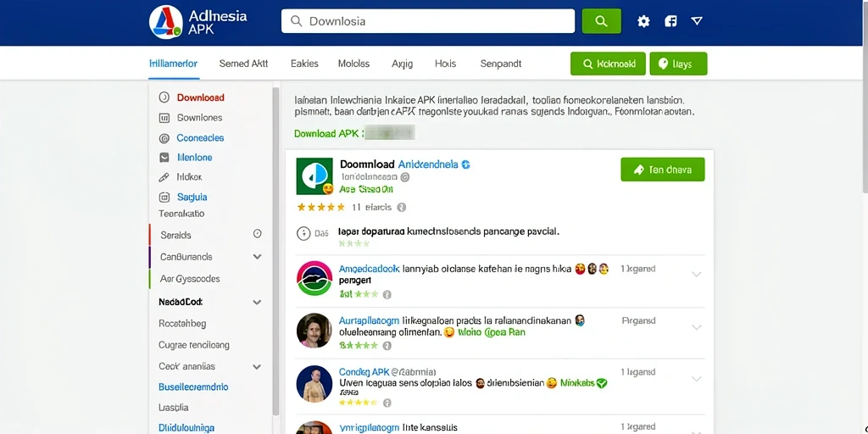This screenshot has width=868, height=434.
Task: Click magnifier icon inside search field
Action: coord(296,21)
